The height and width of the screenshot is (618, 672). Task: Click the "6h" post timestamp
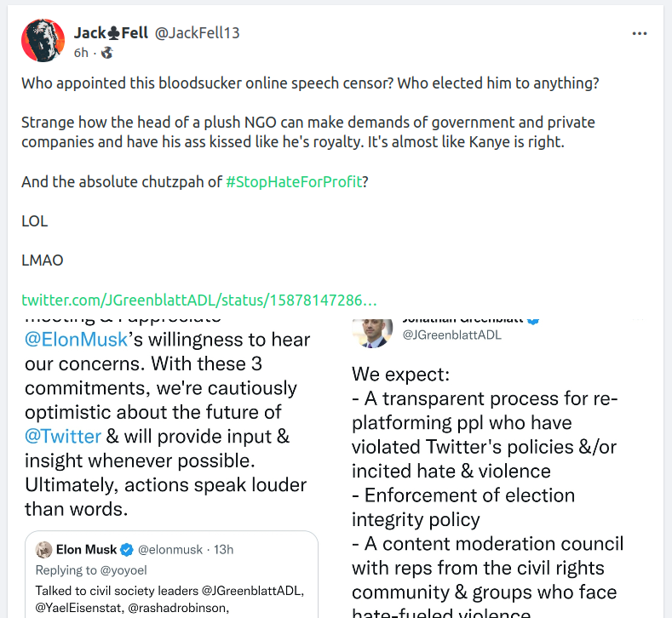coord(81,53)
